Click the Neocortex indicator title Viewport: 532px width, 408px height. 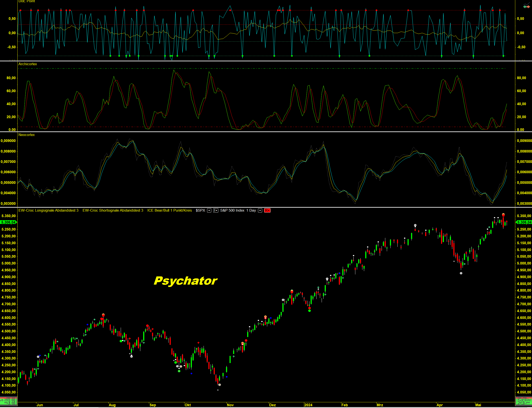(x=26, y=135)
